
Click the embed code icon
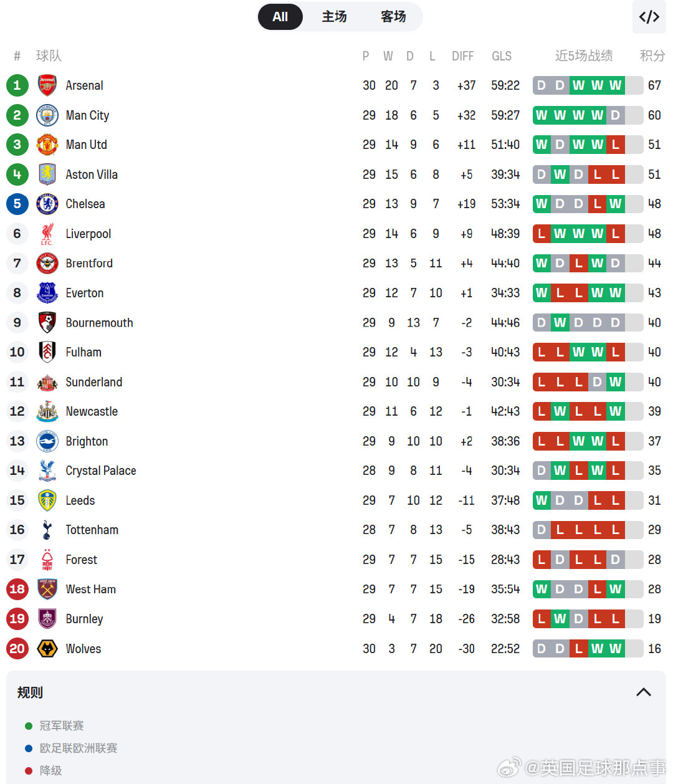tap(649, 17)
